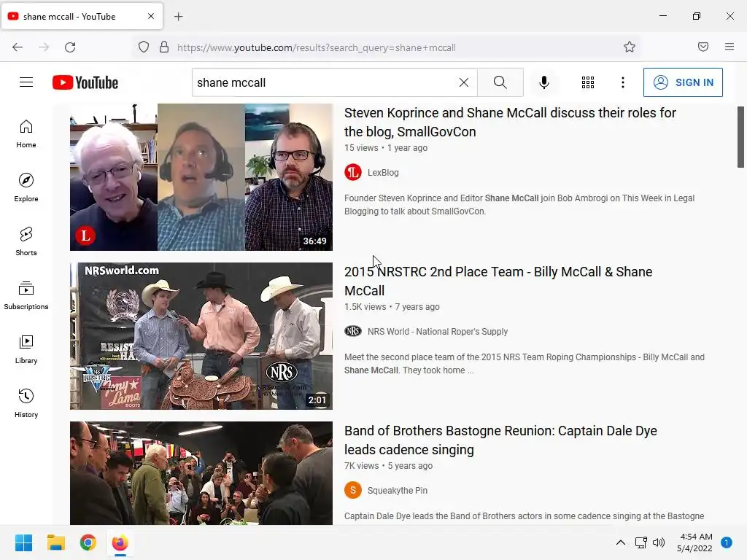Click the padlock site info icon
The width and height of the screenshot is (747, 560).
click(164, 47)
